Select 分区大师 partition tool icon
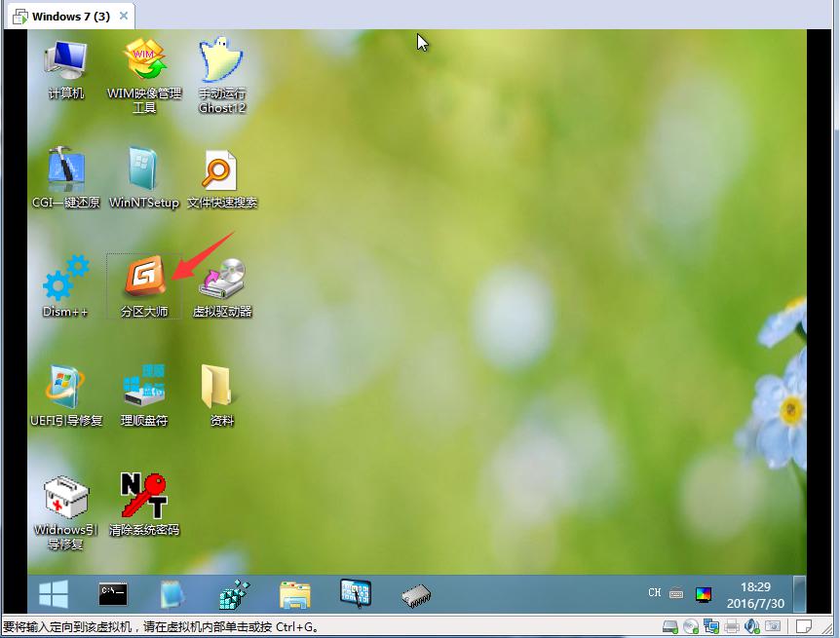Viewport: 840px width, 638px height. click(x=144, y=286)
